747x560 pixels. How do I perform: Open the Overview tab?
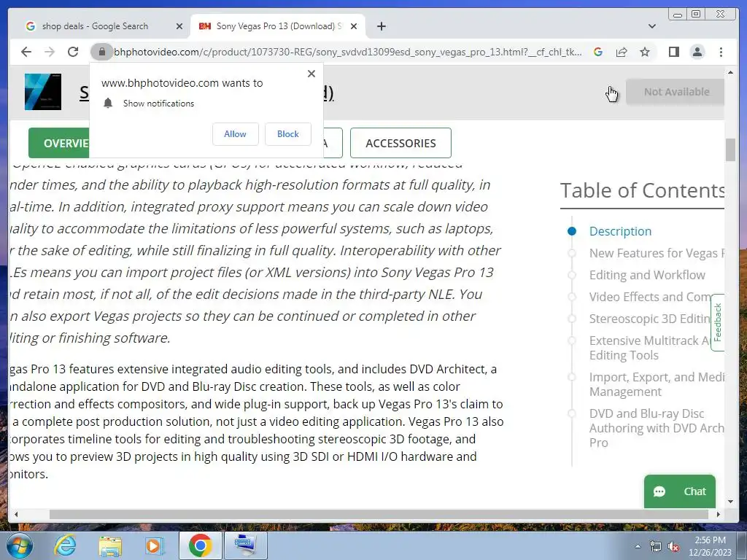pos(58,143)
